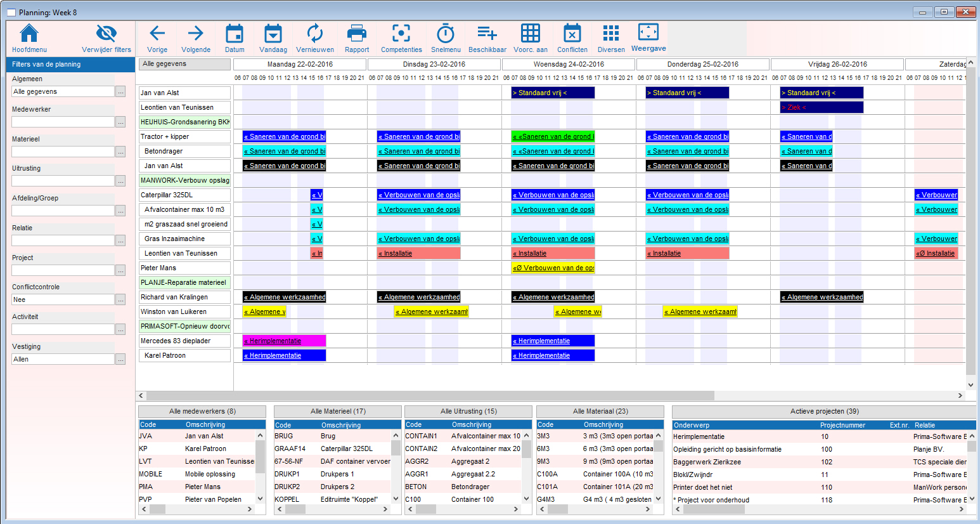Select MANWORK-Verbouw opslag project row
This screenshot has height=524, width=980.
(184, 180)
